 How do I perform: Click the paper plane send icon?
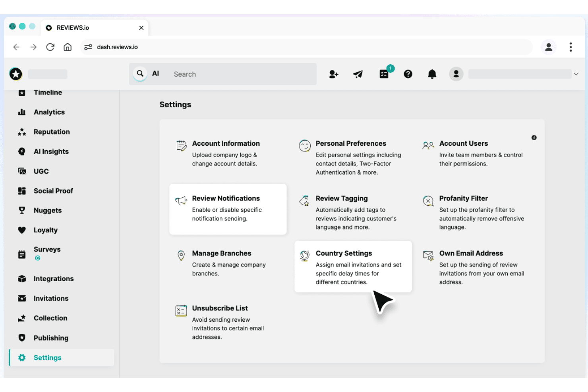point(358,74)
